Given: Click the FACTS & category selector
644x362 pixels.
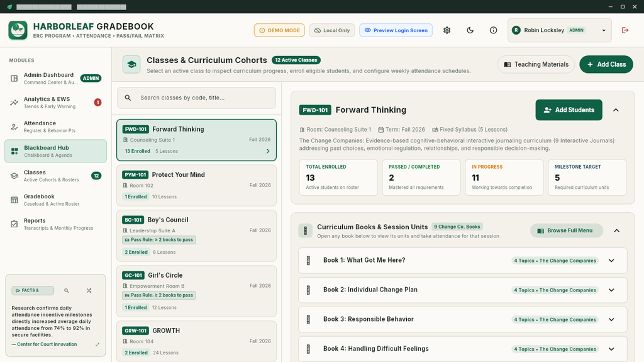Looking at the screenshot, I should click(33, 290).
